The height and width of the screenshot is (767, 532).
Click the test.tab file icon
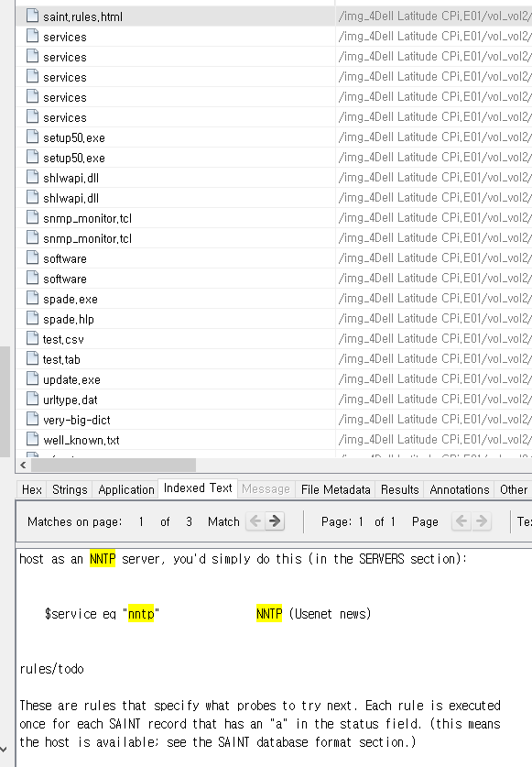(x=32, y=358)
